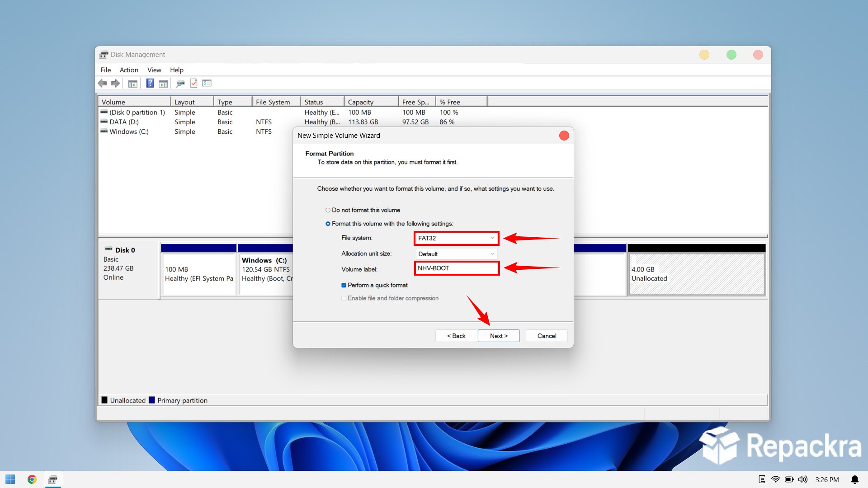Open the Allocation unit size dropdown
Viewport: 868px width, 488px height.
(456, 254)
